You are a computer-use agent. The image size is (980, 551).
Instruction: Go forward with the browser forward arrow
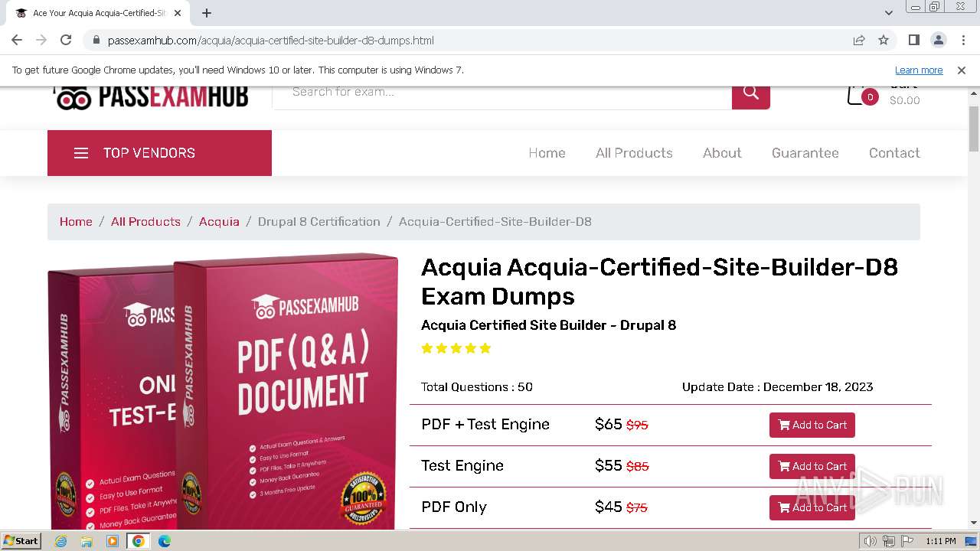tap(41, 40)
